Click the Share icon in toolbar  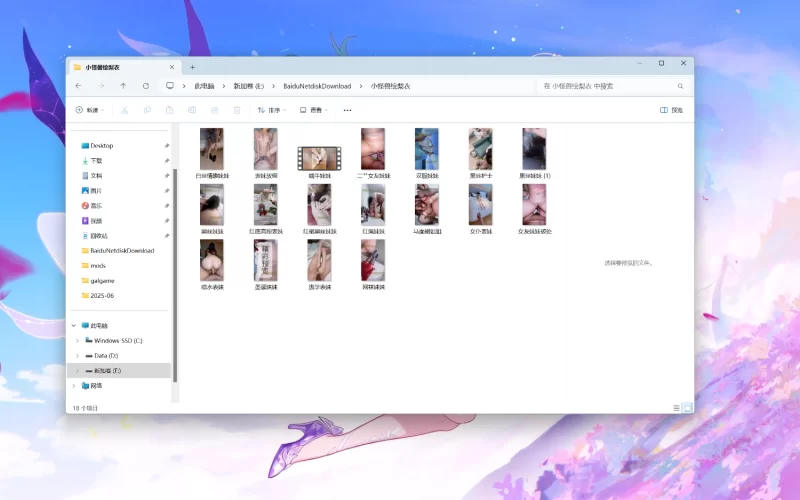tap(214, 110)
